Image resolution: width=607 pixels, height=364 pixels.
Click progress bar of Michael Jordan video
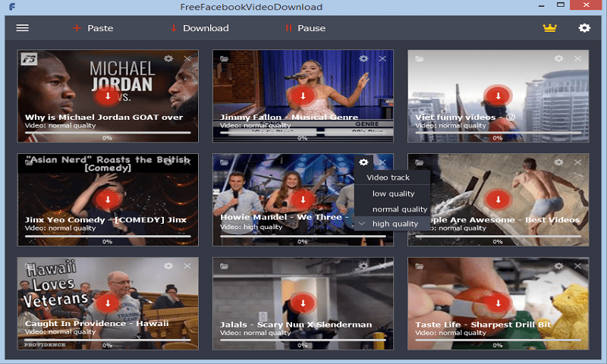point(108,133)
